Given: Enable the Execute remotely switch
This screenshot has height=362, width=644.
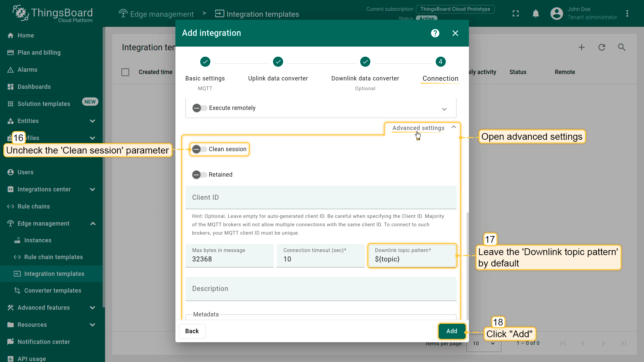Looking at the screenshot, I should 200,108.
